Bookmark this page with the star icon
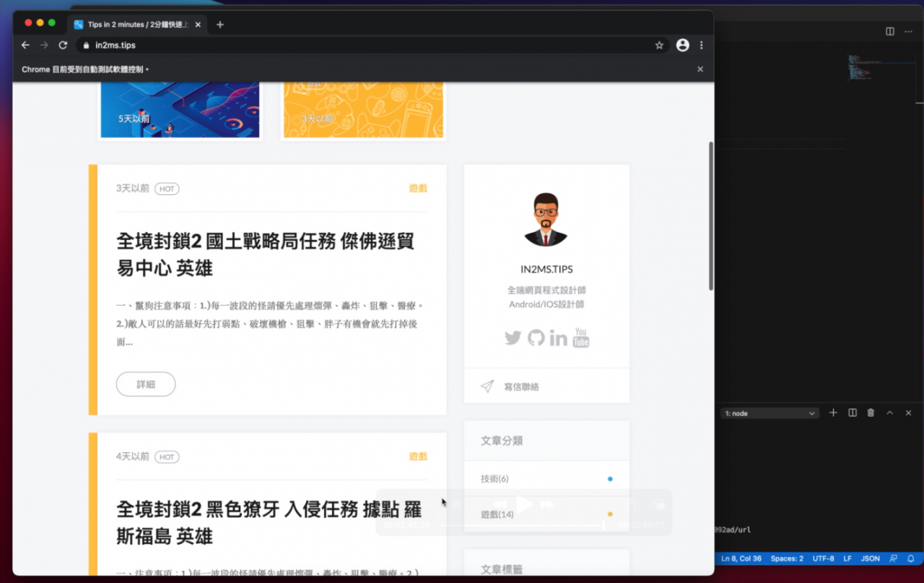 tap(659, 45)
